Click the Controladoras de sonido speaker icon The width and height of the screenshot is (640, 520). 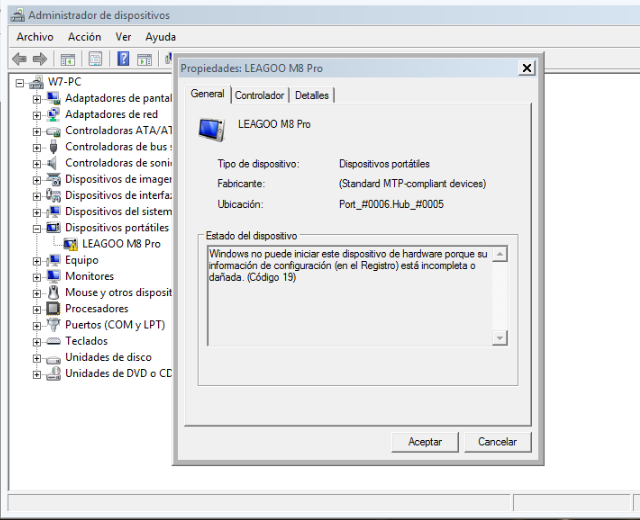pyautogui.click(x=52, y=163)
